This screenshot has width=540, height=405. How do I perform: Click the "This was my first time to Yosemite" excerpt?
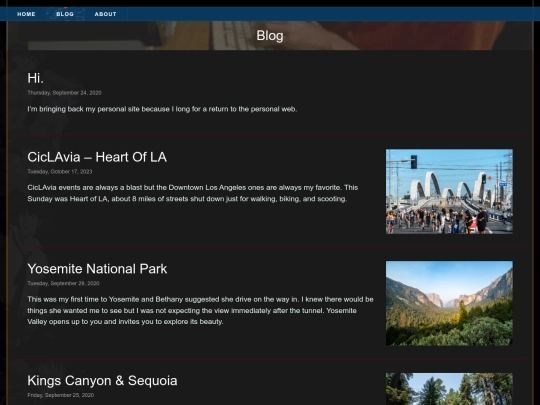coord(200,310)
